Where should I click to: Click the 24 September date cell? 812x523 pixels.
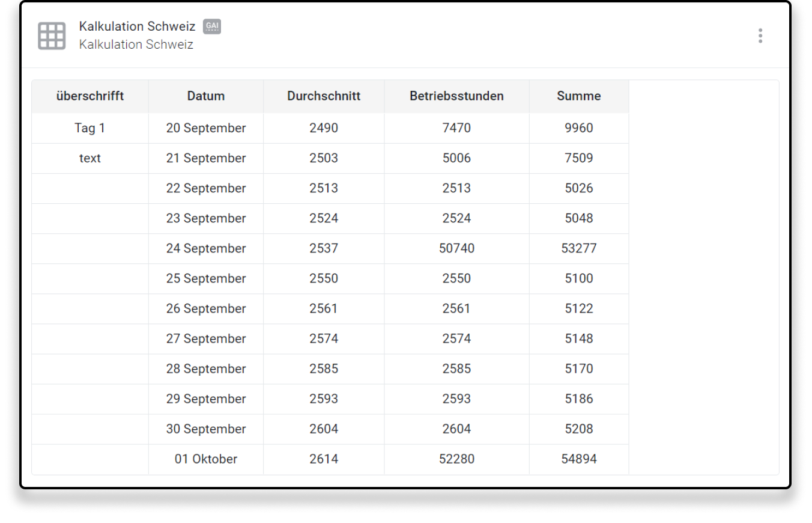point(206,248)
